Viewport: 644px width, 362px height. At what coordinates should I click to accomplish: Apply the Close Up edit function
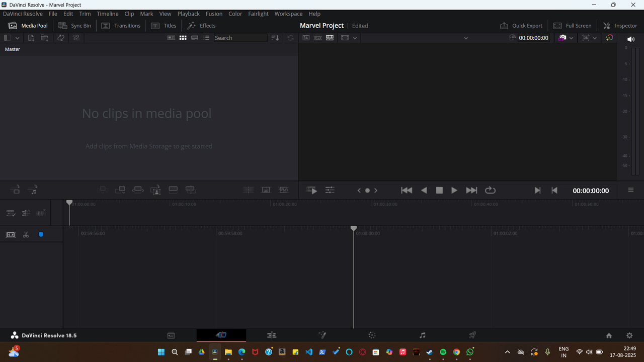click(155, 190)
